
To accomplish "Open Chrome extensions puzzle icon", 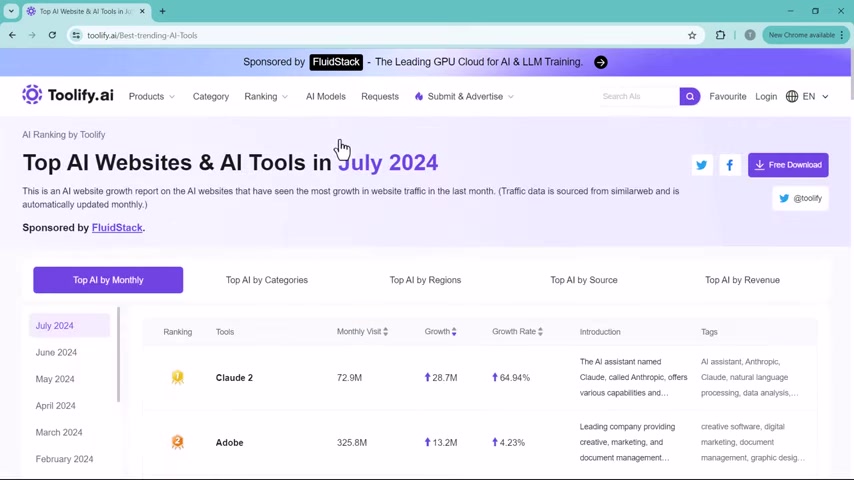I will coord(720,35).
